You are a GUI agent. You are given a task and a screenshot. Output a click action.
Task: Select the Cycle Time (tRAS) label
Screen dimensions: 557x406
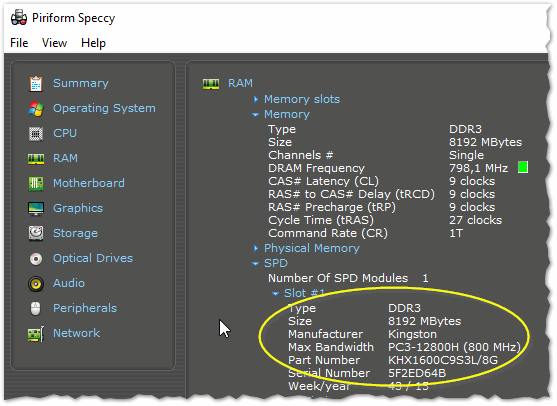tap(321, 220)
